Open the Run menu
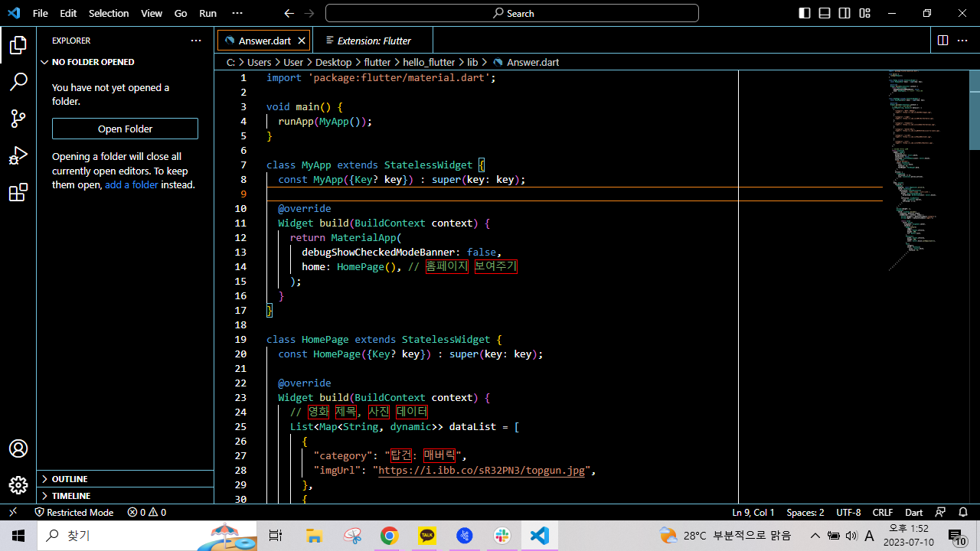The width and height of the screenshot is (980, 551). (x=207, y=13)
